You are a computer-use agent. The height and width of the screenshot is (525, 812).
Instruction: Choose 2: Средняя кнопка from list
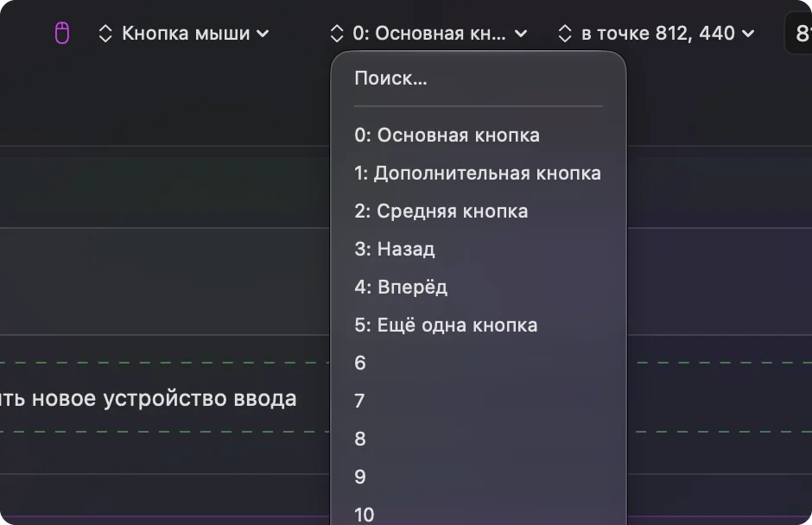click(478, 212)
